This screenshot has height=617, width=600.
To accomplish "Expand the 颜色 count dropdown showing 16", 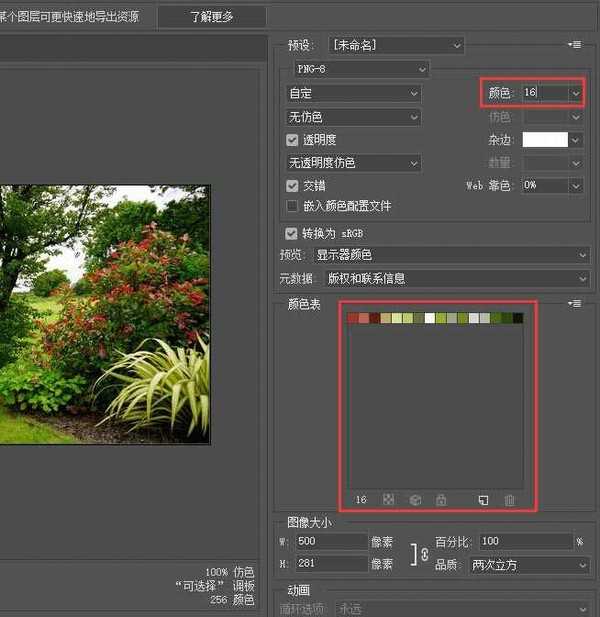I will pyautogui.click(x=575, y=93).
